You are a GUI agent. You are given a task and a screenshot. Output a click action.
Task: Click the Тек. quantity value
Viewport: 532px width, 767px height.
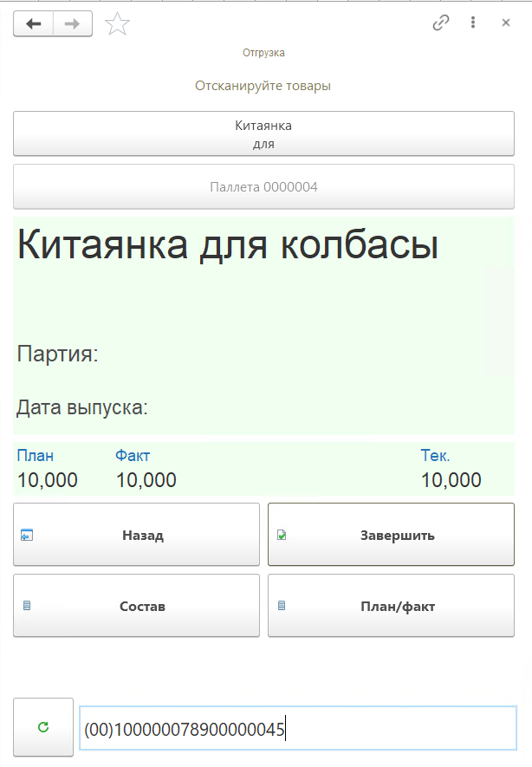tap(451, 480)
